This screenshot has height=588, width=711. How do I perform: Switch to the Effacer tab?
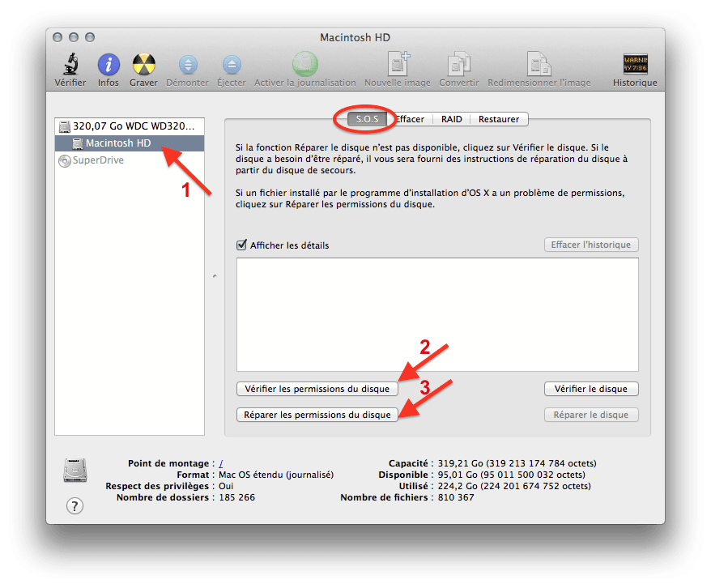click(x=410, y=119)
